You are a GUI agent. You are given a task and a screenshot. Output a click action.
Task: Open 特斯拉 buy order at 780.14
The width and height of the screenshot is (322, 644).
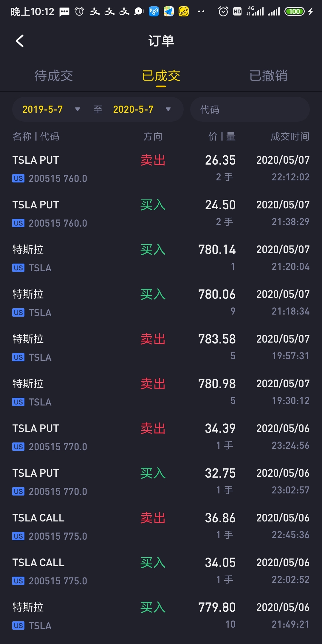161,258
